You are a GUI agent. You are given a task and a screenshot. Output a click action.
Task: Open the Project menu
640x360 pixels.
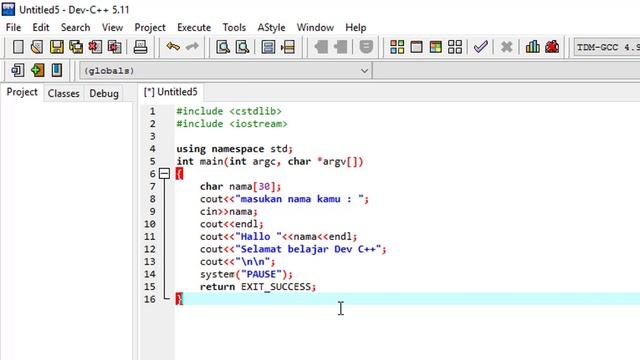point(150,27)
